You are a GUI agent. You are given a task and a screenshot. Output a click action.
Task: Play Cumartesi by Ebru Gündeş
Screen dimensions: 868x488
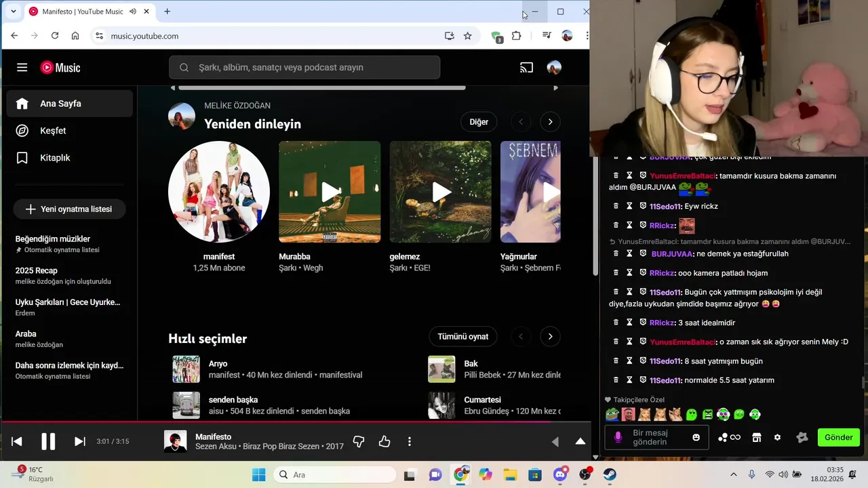click(441, 405)
